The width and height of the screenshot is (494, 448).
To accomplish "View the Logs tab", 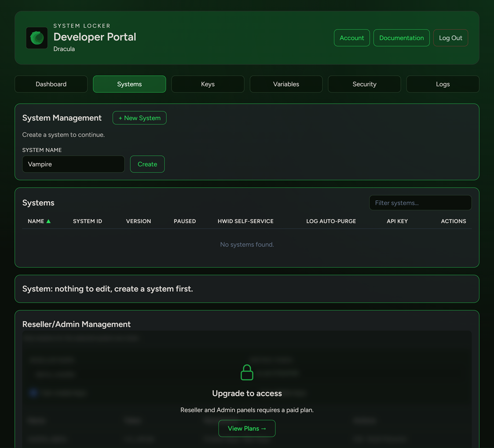I will 443,84.
